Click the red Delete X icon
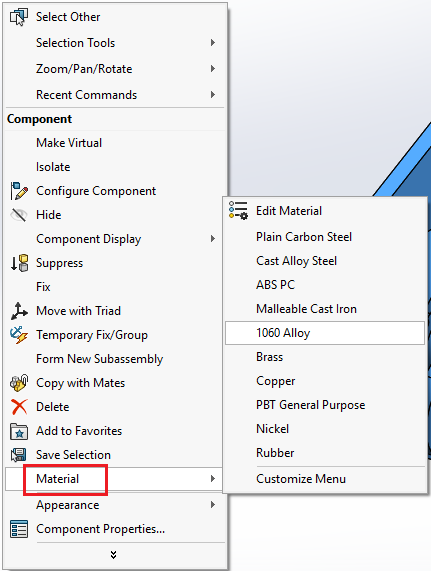 click(x=19, y=407)
